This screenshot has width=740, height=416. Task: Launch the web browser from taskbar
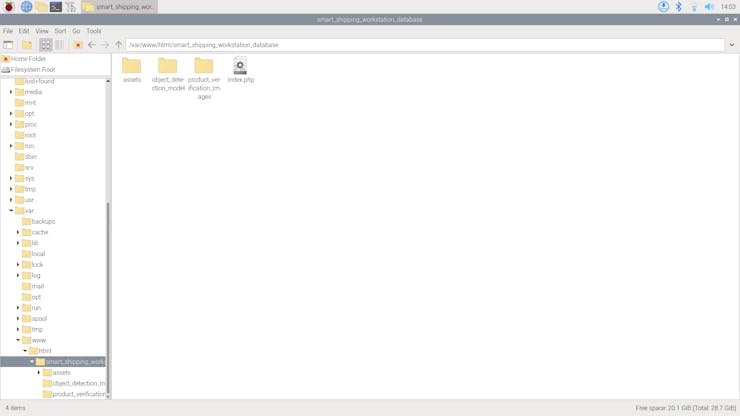pos(26,7)
